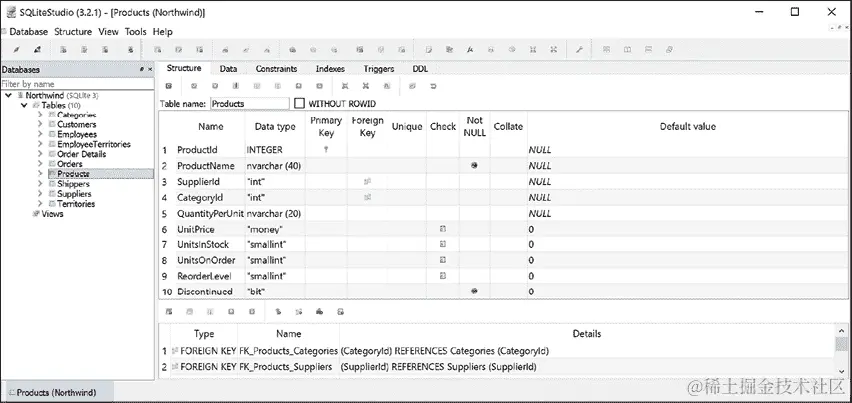Viewport: 852px width, 403px height.
Task: Open SQL function editor (fx) icon
Action: [470, 49]
